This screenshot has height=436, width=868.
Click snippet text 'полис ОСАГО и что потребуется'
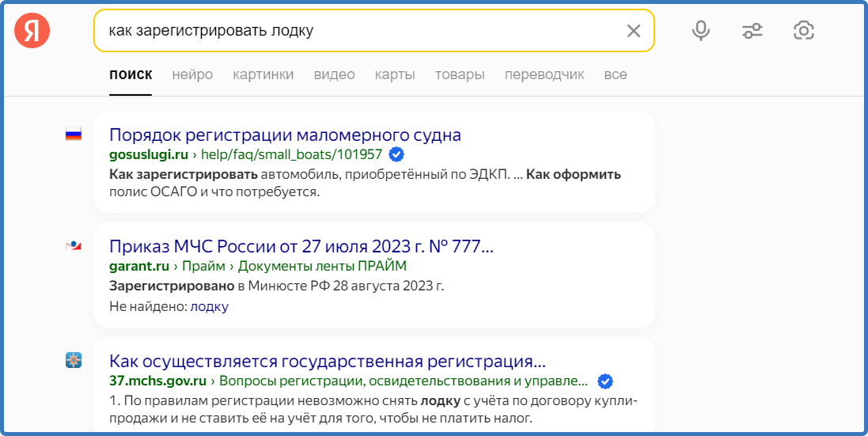214,192
